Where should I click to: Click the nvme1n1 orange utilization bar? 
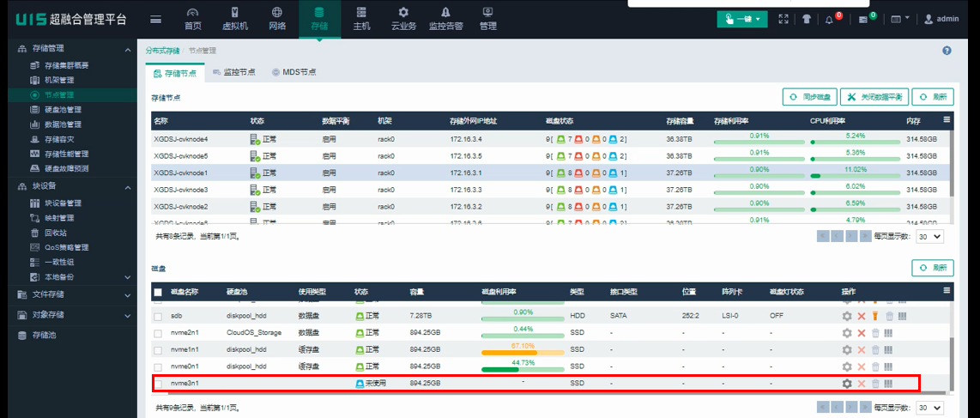tap(523, 353)
